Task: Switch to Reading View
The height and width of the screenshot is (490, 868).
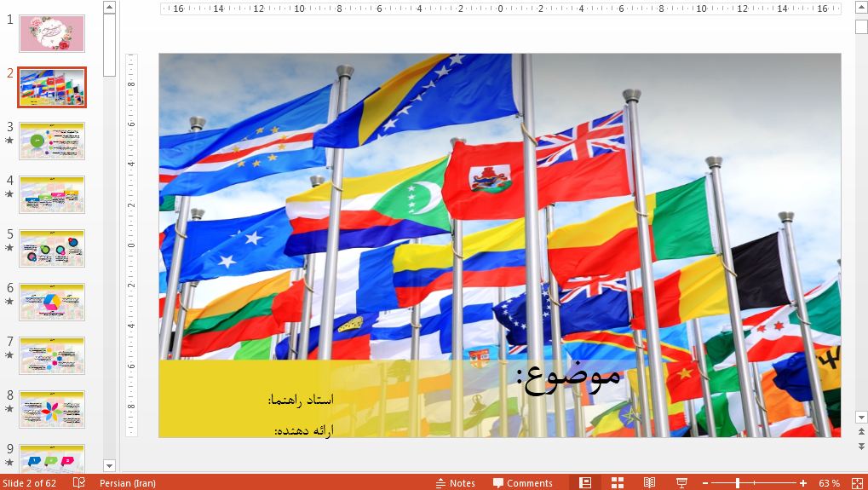Action: [x=649, y=483]
